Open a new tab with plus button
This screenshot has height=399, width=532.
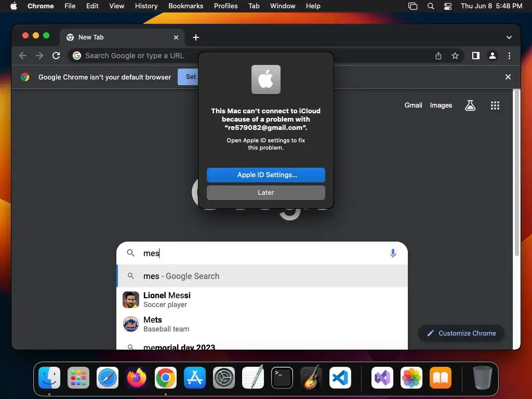pos(196,37)
